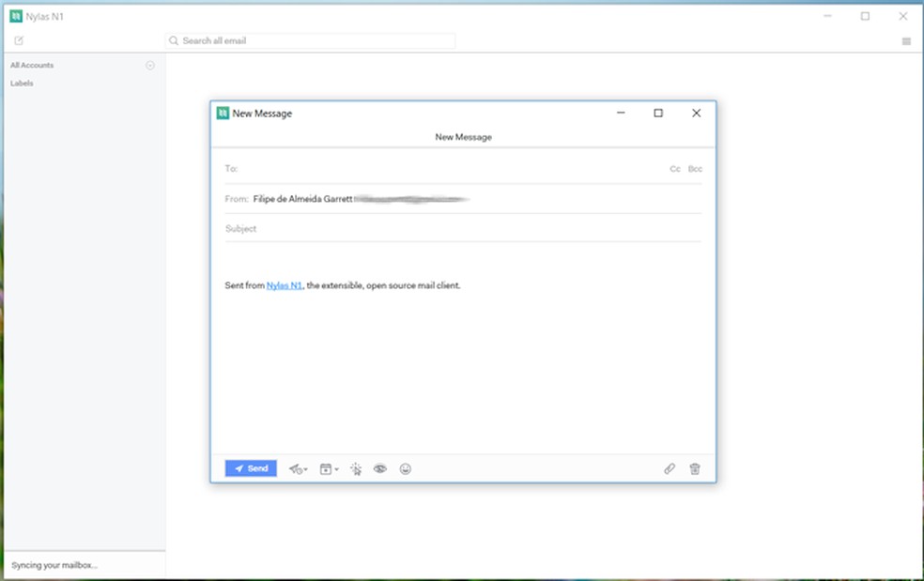Click the message body area above the signature
Image resolution: width=924 pixels, height=581 pixels.
(x=463, y=262)
